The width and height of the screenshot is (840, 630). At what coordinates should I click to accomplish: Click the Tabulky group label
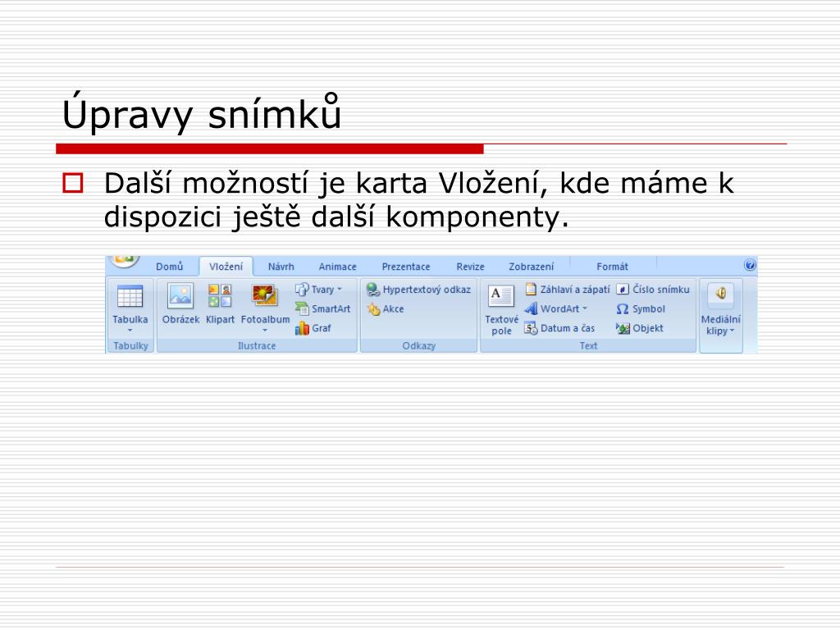tap(130, 345)
